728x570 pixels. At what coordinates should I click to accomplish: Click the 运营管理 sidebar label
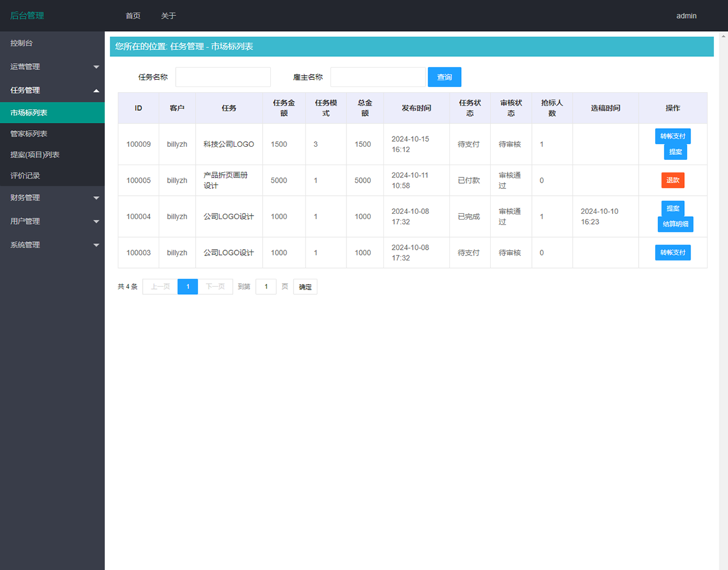tap(25, 67)
